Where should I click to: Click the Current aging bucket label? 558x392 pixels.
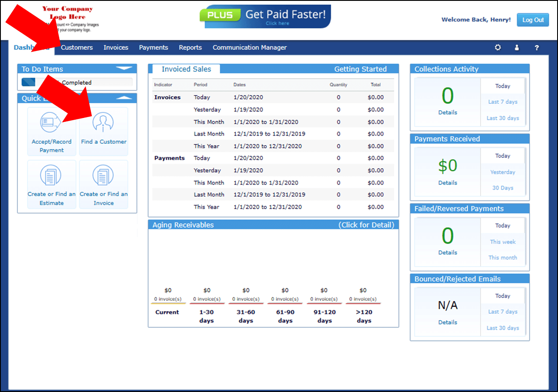tap(167, 312)
